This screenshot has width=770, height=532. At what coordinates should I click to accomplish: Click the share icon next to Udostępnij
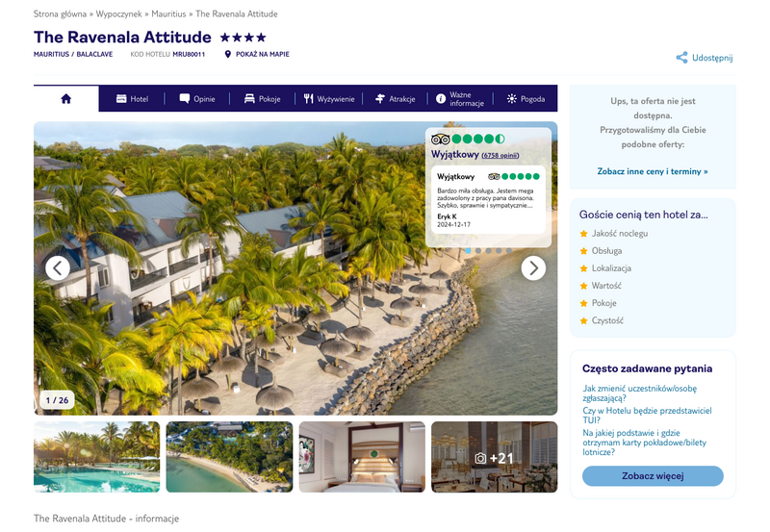tap(681, 58)
